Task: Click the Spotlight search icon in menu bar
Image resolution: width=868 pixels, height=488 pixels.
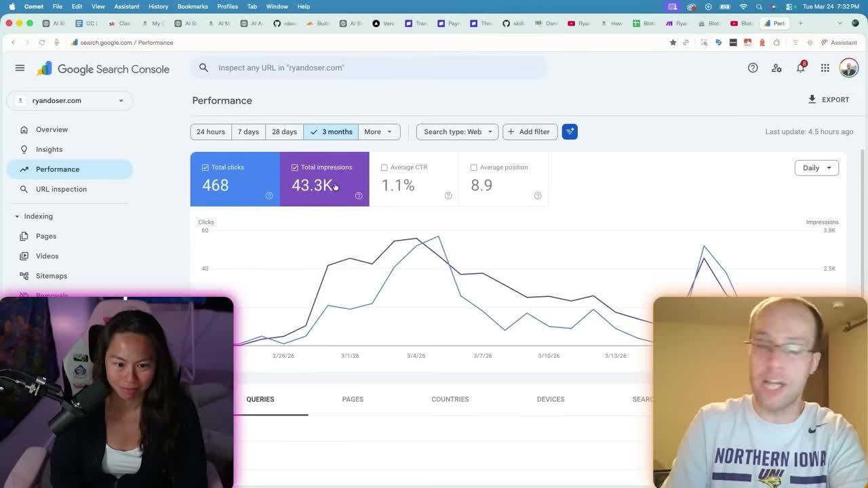Action: click(759, 7)
